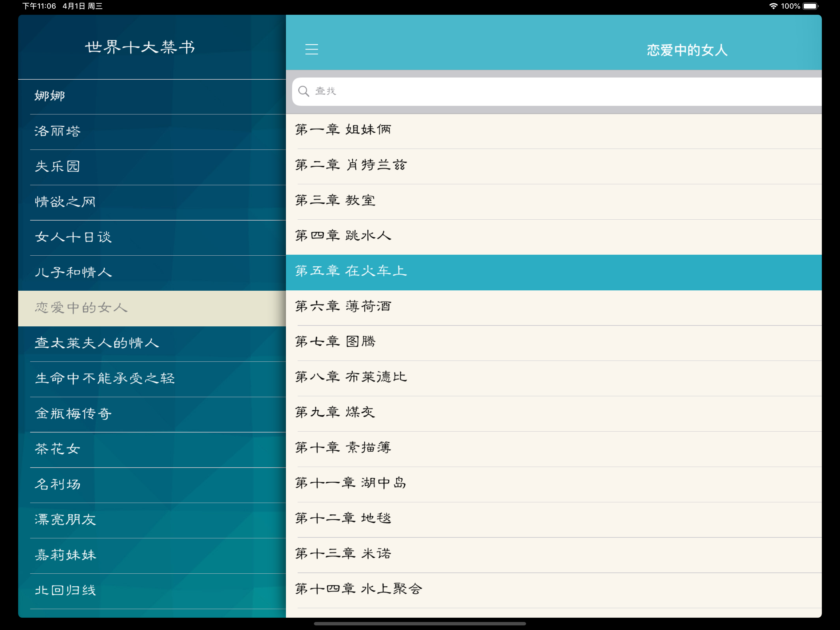Screen dimensions: 840x630
Task: Tap the status bar clock 下午11:06
Action: click(x=39, y=6)
